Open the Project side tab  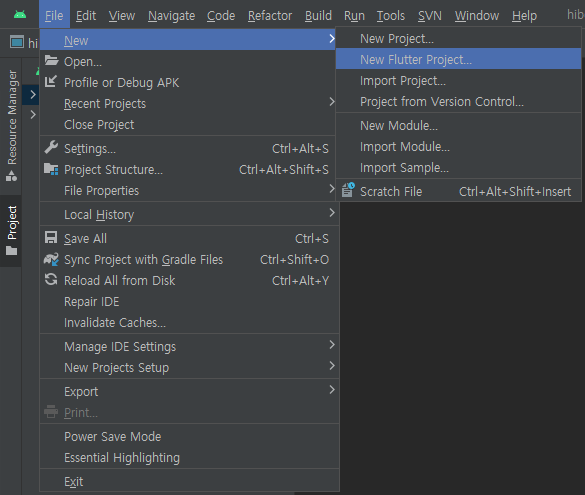point(11,231)
